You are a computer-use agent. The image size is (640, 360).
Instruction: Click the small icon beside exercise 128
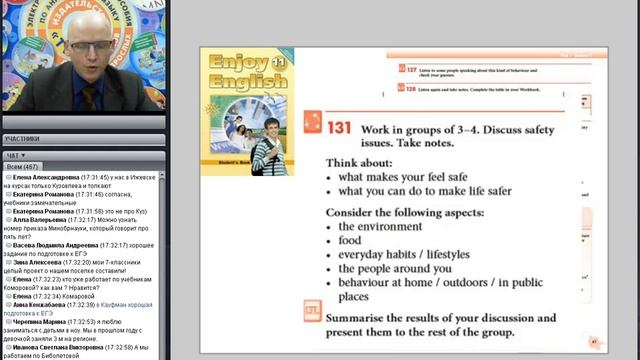click(x=401, y=87)
